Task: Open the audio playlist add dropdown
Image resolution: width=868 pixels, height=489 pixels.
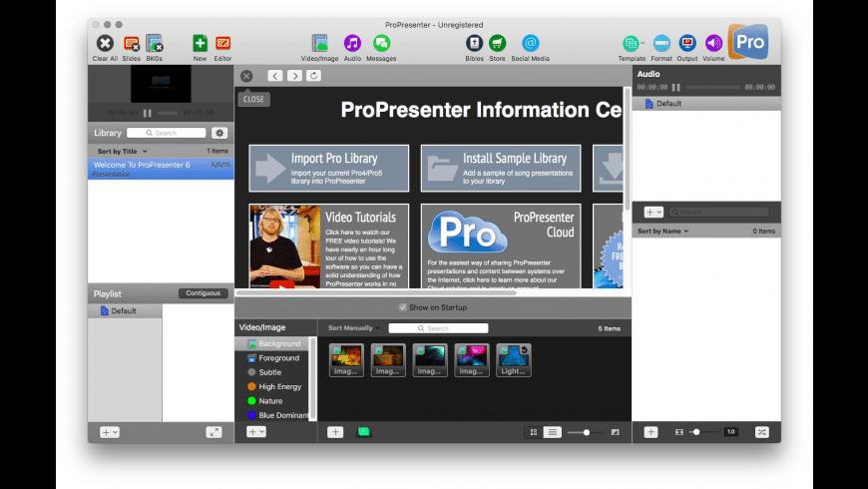Action: pyautogui.click(x=653, y=213)
